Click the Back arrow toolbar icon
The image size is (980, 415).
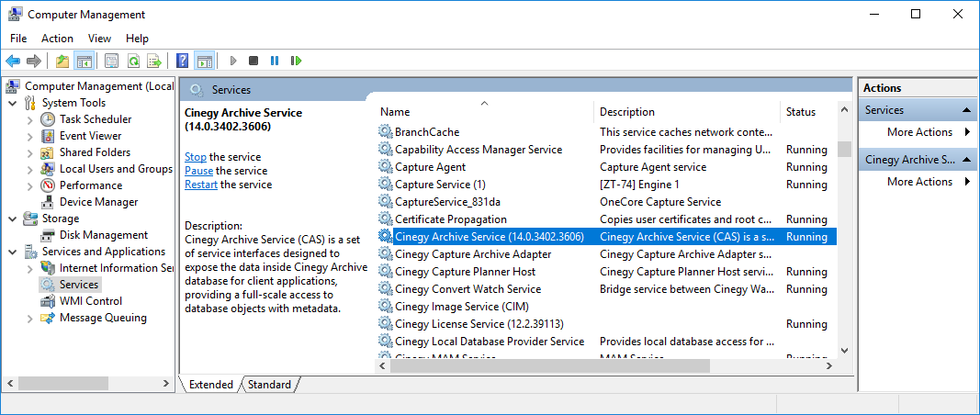coord(13,61)
